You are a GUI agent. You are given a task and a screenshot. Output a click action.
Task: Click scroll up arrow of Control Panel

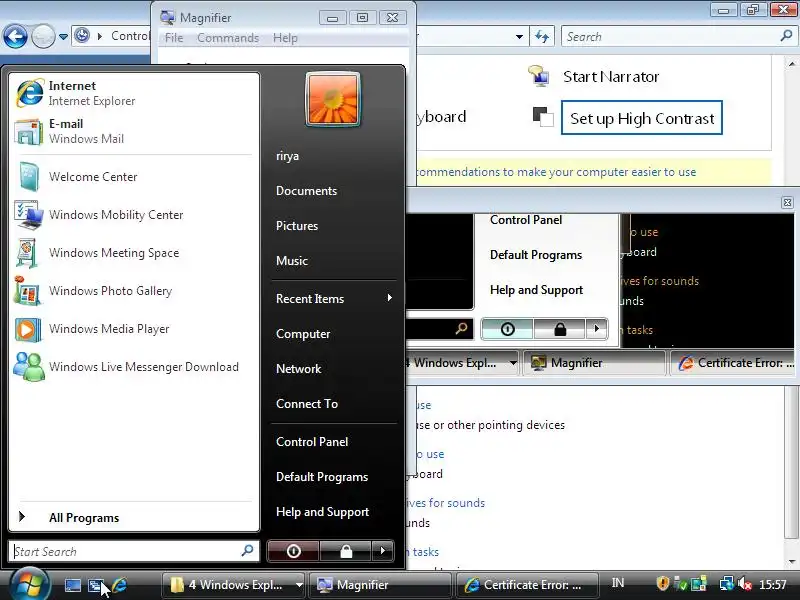pyautogui.click(x=791, y=64)
